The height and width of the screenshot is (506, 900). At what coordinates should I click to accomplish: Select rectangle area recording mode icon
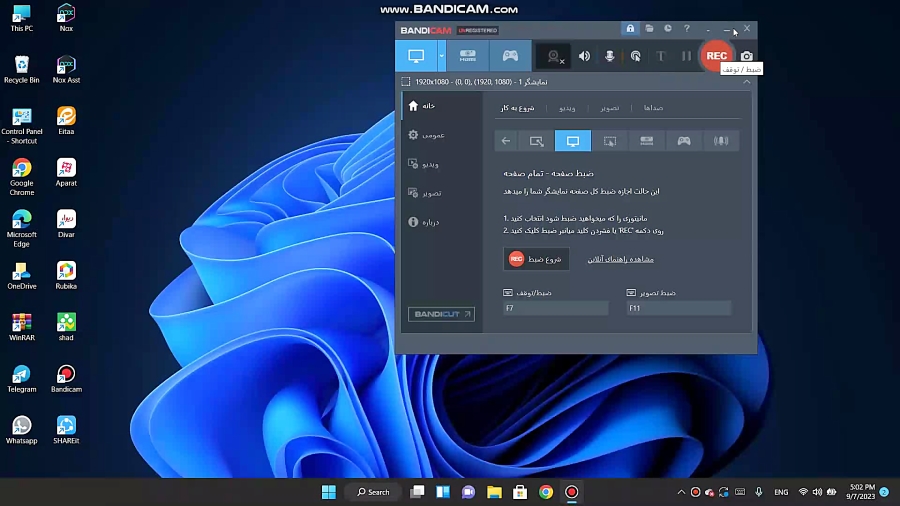tap(536, 141)
